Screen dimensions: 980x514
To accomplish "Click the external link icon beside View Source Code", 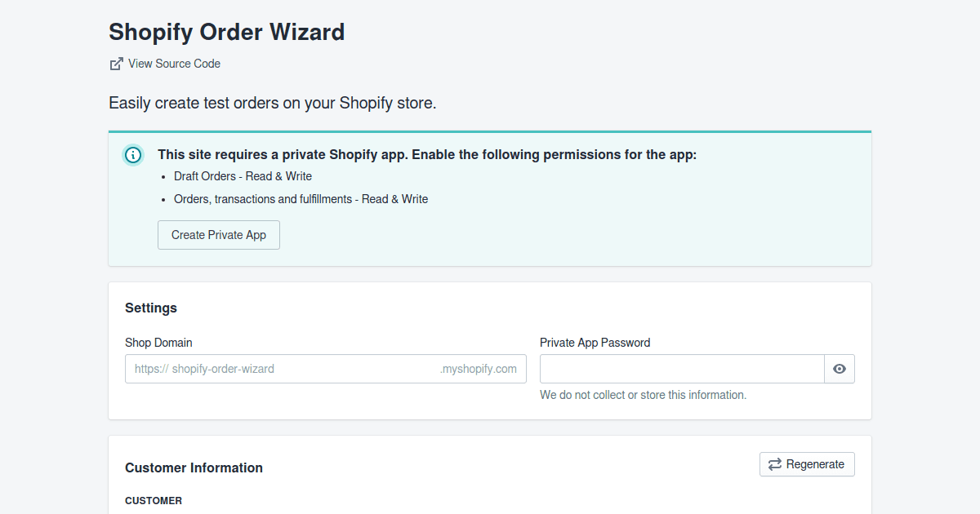I will (115, 63).
